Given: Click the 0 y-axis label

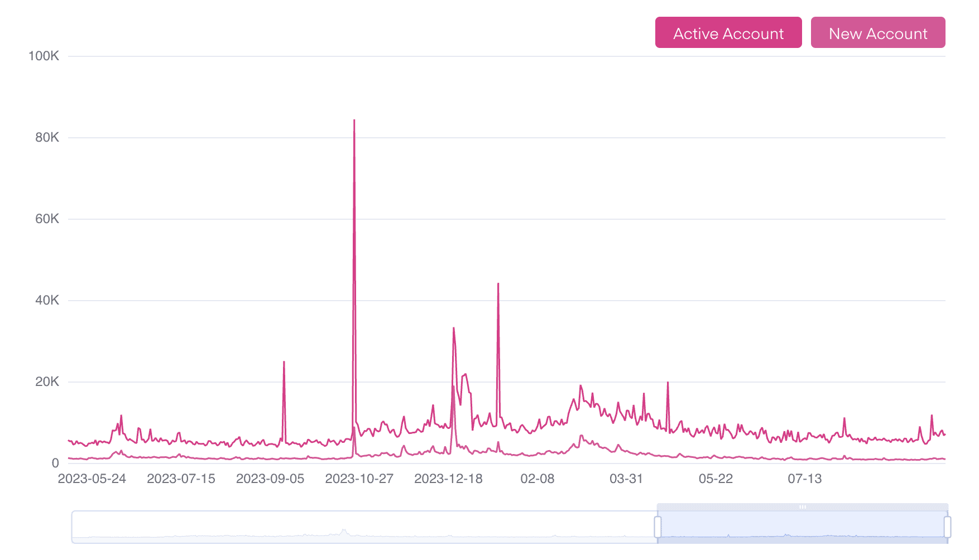Looking at the screenshot, I should [55, 463].
